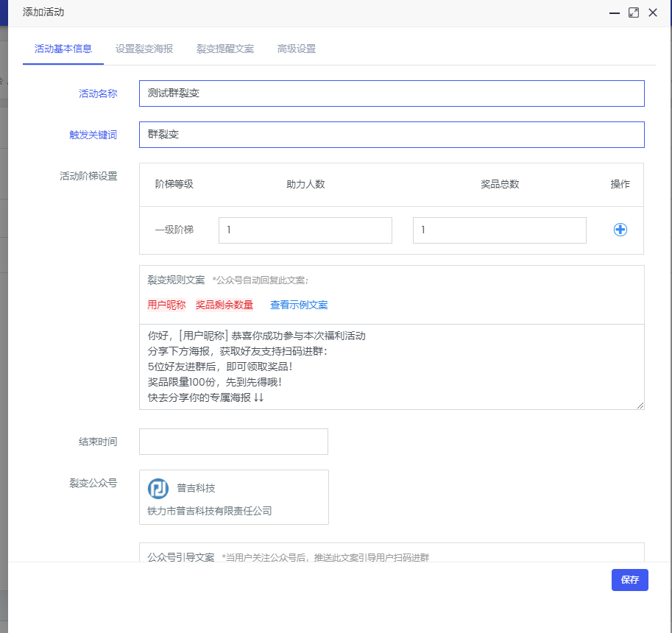Click the 公众号引导文案 heading
Viewport: 672px width, 633px height.
pyautogui.click(x=181, y=557)
